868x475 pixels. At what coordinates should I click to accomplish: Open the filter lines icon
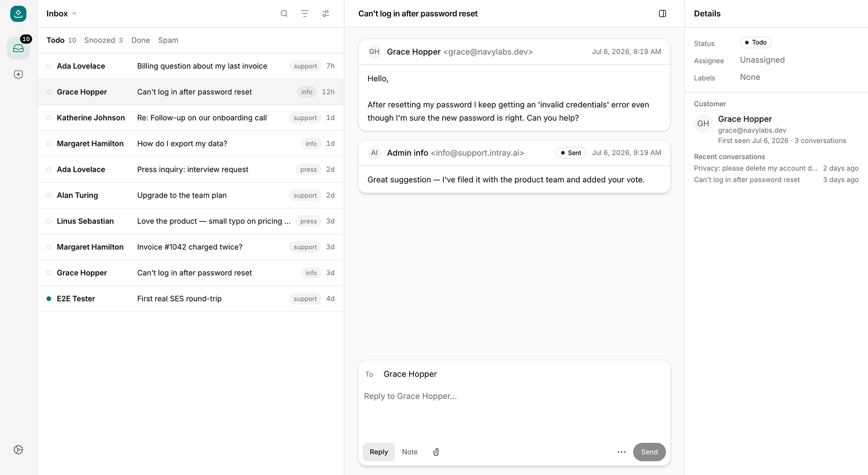[305, 14]
